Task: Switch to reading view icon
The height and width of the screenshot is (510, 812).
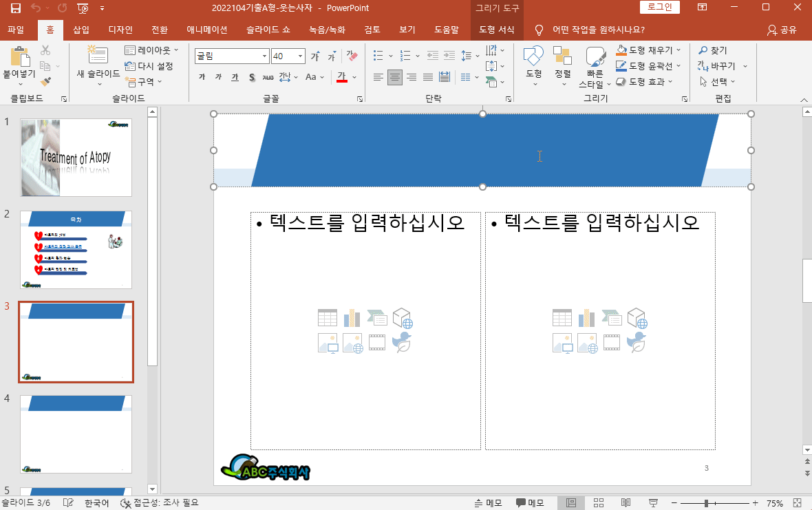Action: coord(626,502)
